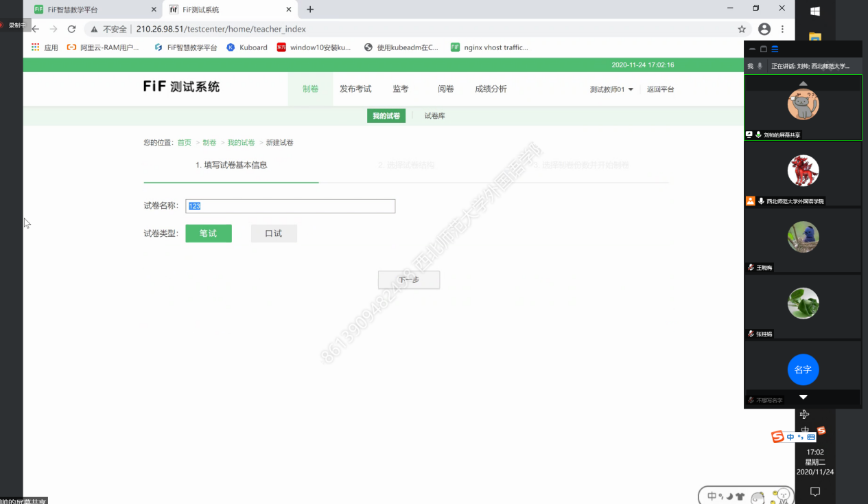The height and width of the screenshot is (504, 868).
Task: Switch to the 试卷库 sub-tab
Action: pyautogui.click(x=434, y=116)
